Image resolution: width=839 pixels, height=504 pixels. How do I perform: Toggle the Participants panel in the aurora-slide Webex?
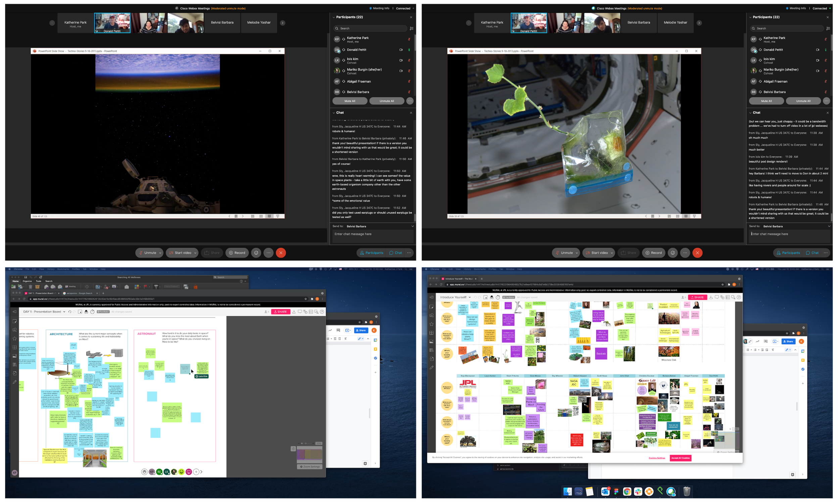coord(371,253)
